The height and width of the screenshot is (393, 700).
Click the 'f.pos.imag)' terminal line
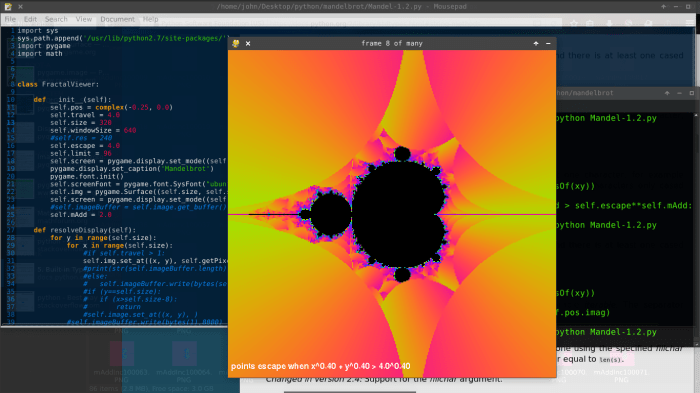583,312
